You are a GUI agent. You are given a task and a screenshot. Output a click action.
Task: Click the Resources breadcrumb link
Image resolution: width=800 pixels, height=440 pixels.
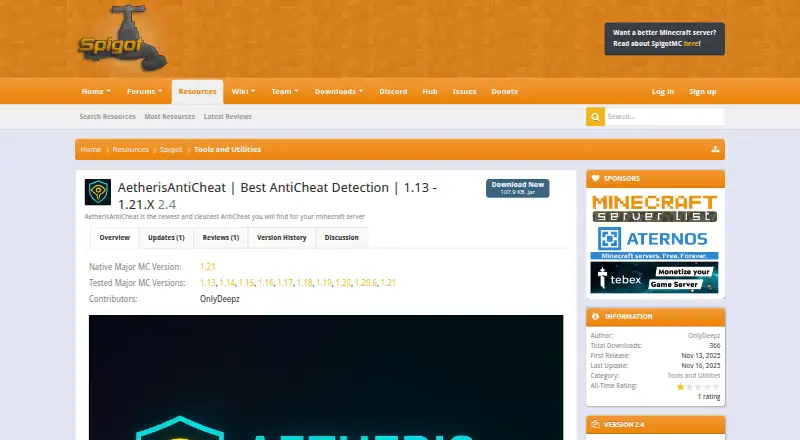click(x=131, y=150)
